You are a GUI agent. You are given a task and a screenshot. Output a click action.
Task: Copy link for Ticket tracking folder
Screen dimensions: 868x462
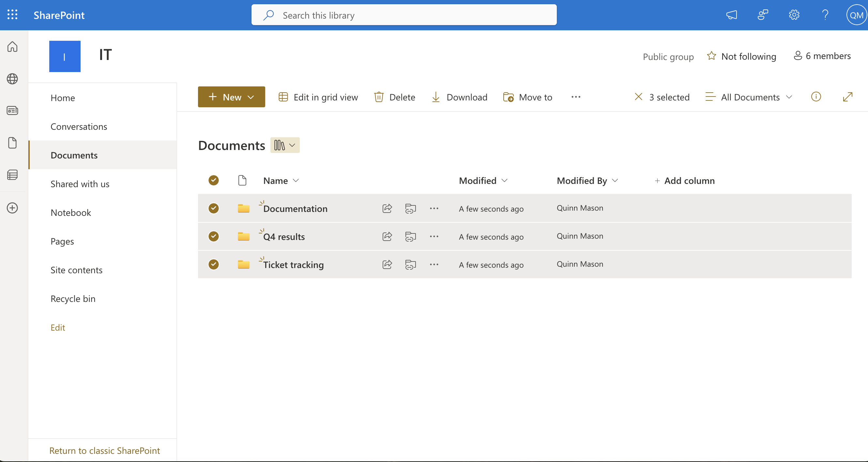410,264
